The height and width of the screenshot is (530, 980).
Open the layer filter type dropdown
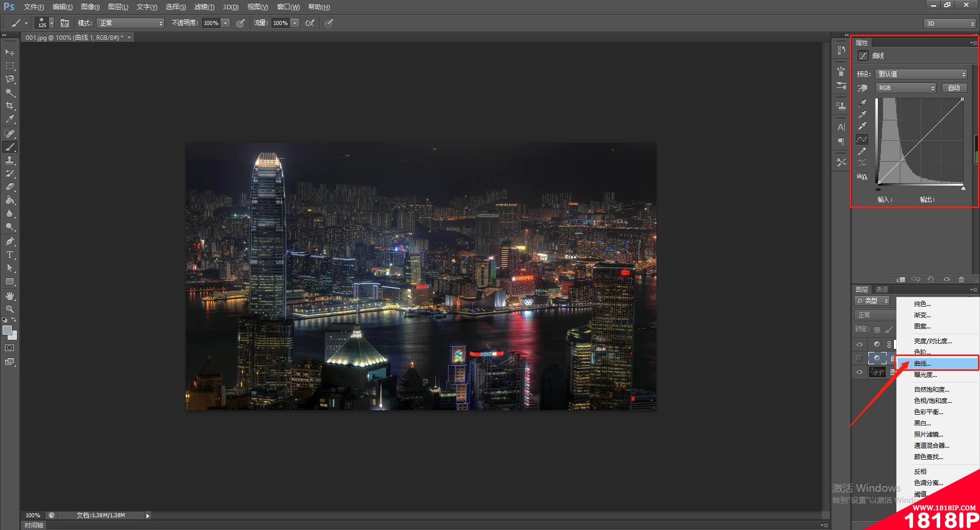pos(873,301)
